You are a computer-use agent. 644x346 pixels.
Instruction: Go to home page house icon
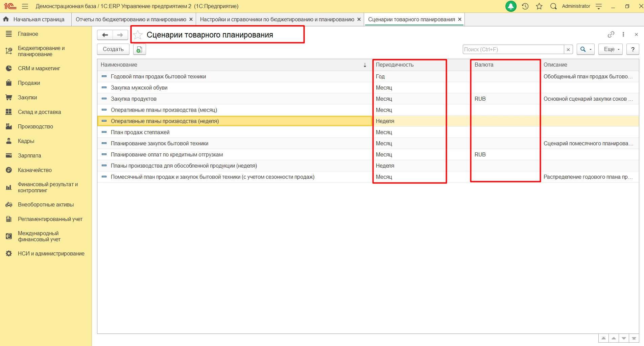6,19
